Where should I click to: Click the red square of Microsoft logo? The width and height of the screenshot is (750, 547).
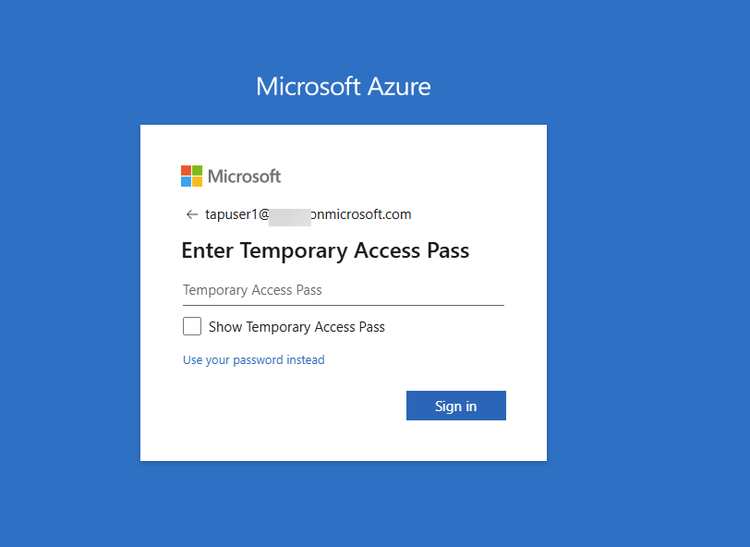(186, 171)
